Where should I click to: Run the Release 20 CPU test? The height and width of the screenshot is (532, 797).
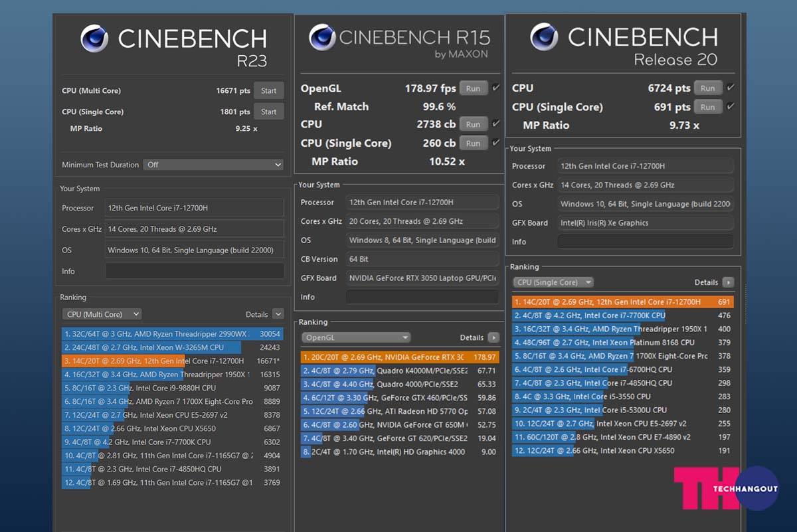pyautogui.click(x=708, y=88)
